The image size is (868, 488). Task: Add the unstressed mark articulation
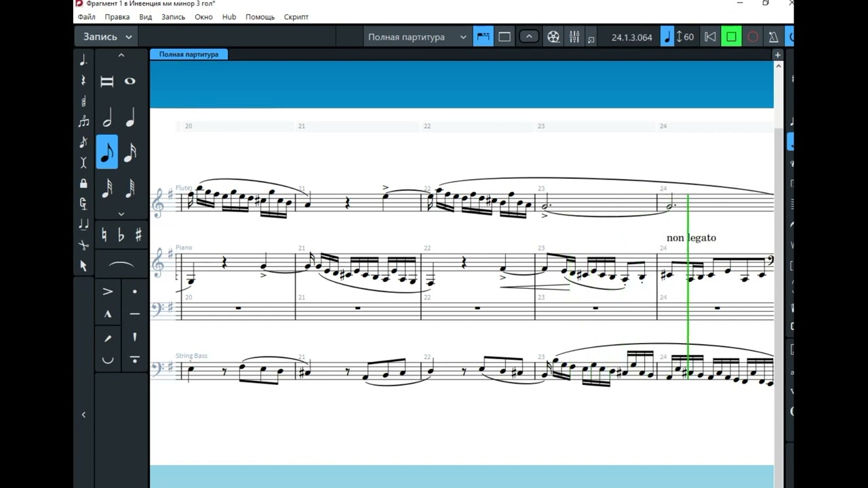point(107,360)
